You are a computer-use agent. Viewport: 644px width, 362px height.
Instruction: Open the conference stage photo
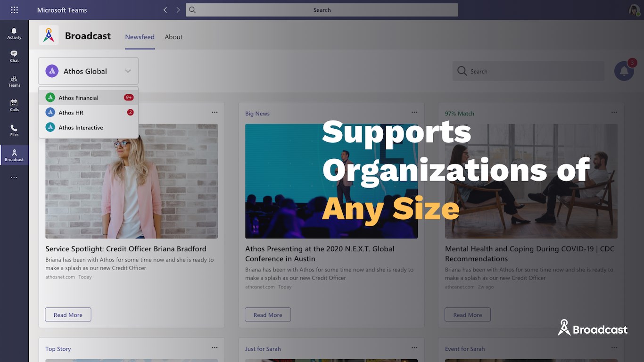331,181
